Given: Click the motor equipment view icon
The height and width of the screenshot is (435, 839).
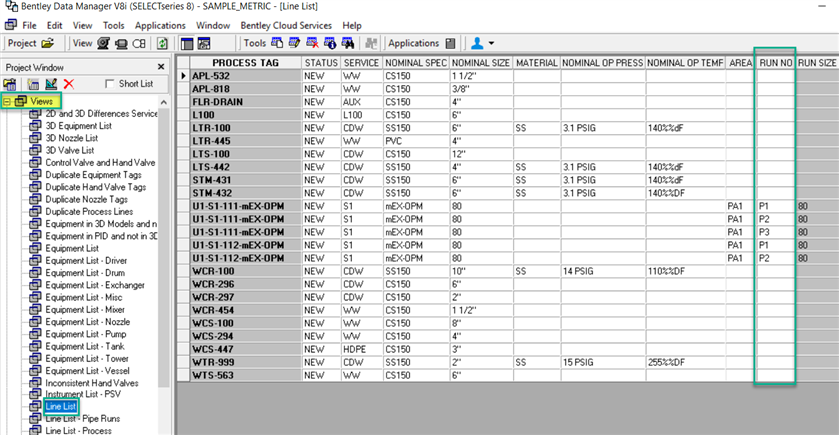Looking at the screenshot, I should 121,43.
